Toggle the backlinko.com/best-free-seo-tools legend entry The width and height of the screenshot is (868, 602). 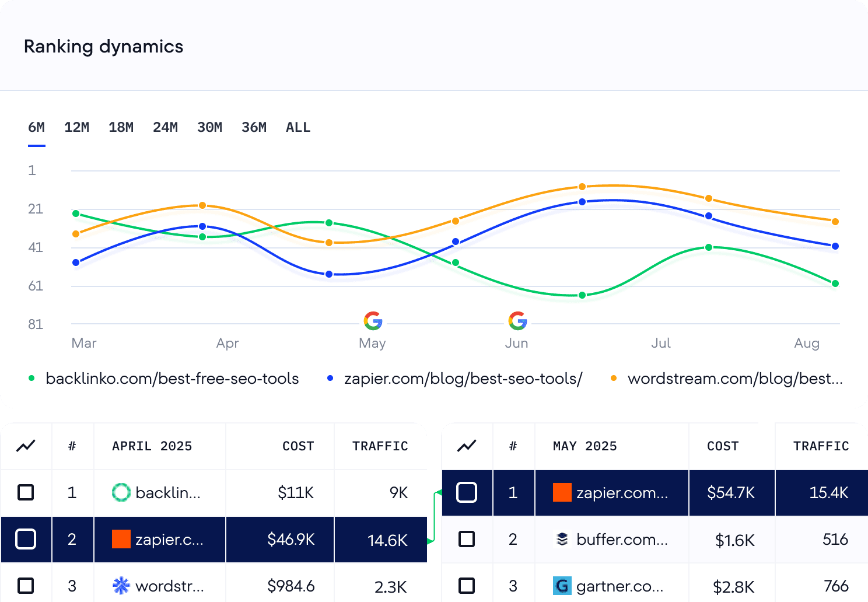[x=164, y=379]
